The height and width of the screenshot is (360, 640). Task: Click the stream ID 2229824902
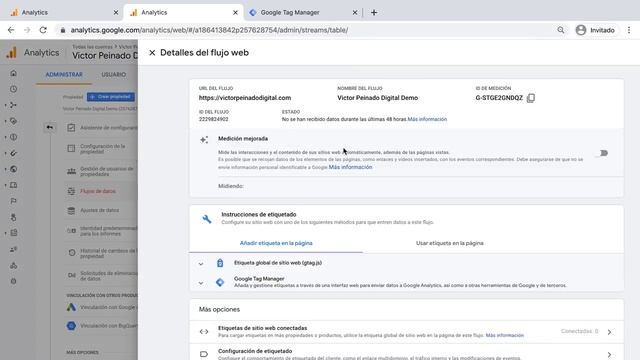213,119
